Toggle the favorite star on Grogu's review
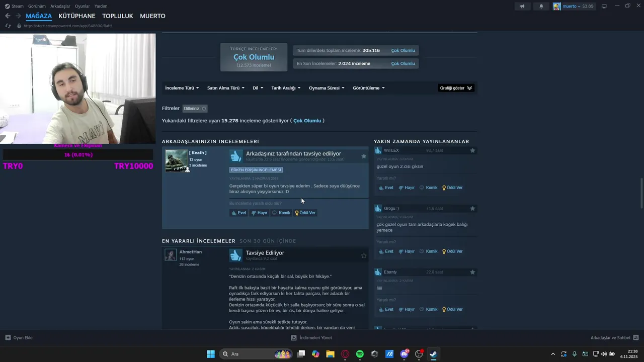 point(472,208)
